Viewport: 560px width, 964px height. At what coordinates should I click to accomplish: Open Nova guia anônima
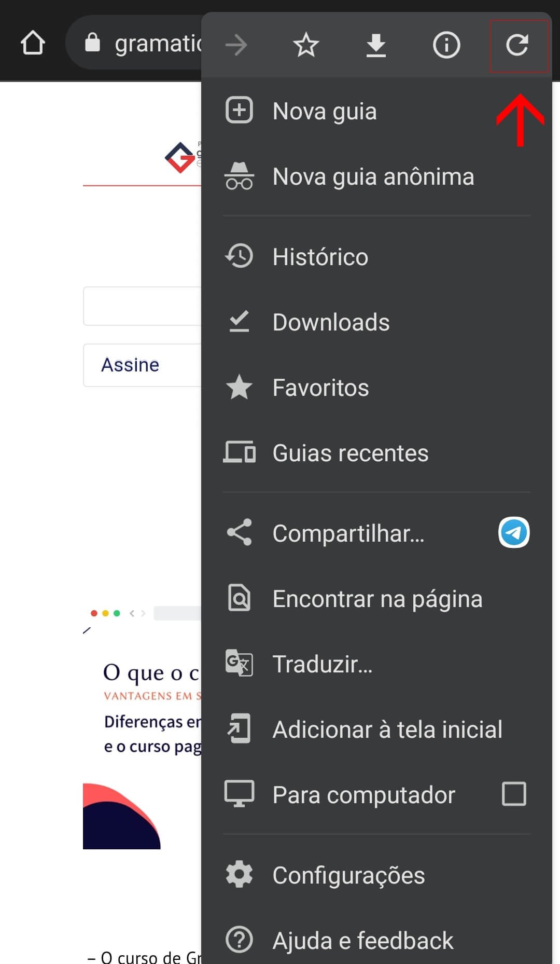coord(373,176)
